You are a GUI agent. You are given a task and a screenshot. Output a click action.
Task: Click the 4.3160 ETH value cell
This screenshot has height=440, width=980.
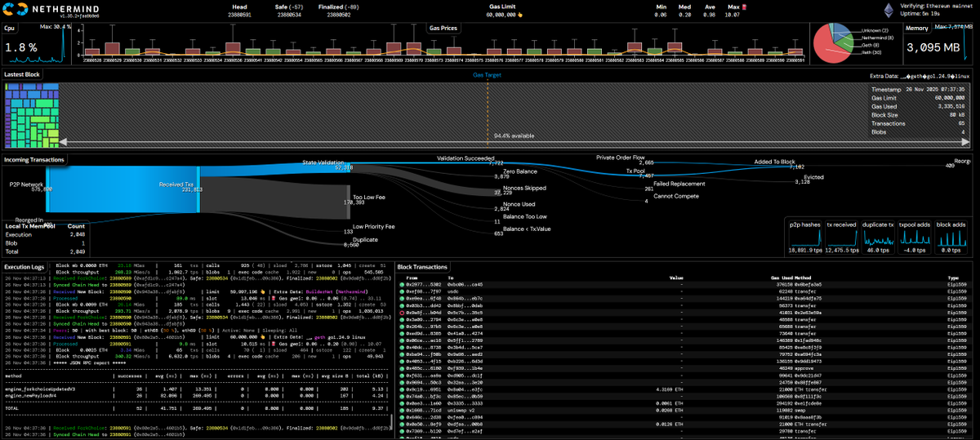tap(669, 389)
